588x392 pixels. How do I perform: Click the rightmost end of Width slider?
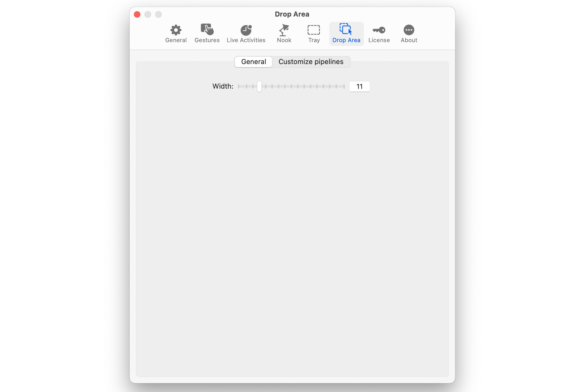click(344, 86)
